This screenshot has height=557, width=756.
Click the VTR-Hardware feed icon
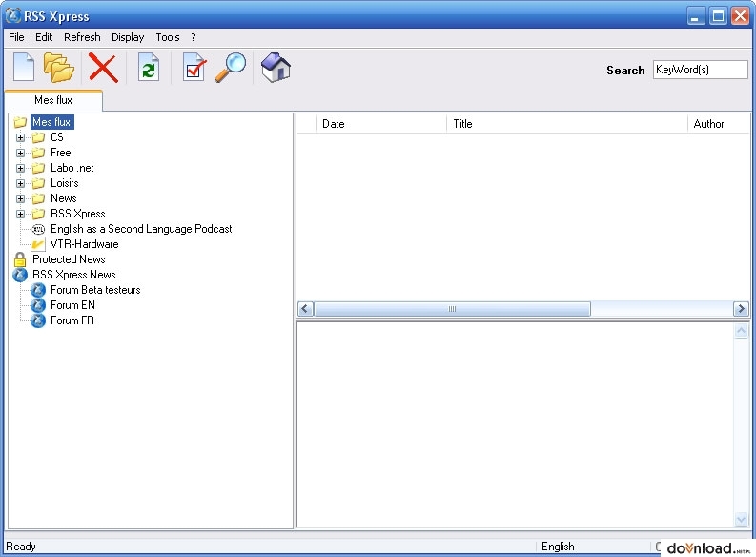point(38,244)
